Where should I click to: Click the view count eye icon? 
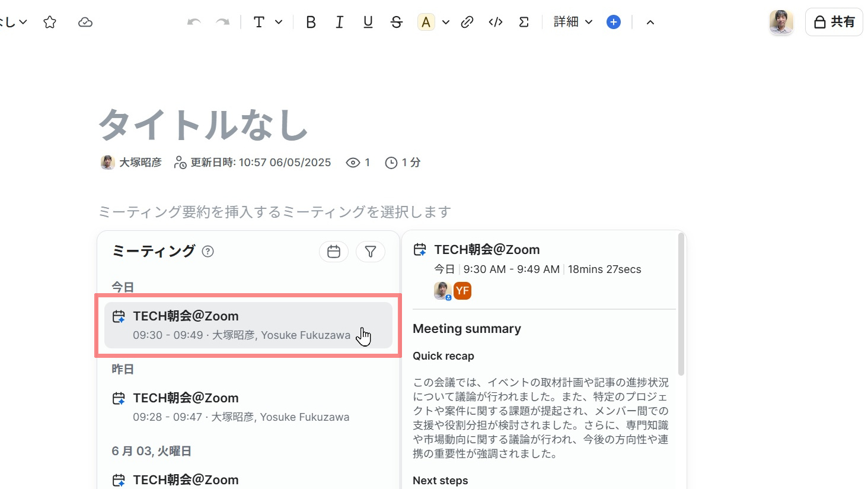click(x=353, y=163)
